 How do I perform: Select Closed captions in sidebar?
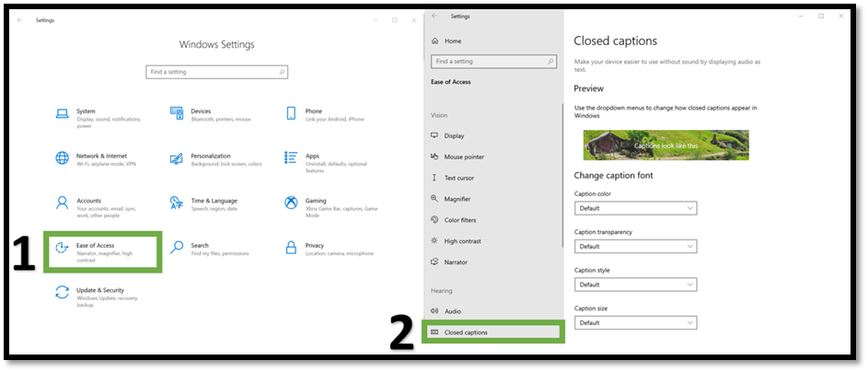point(492,332)
